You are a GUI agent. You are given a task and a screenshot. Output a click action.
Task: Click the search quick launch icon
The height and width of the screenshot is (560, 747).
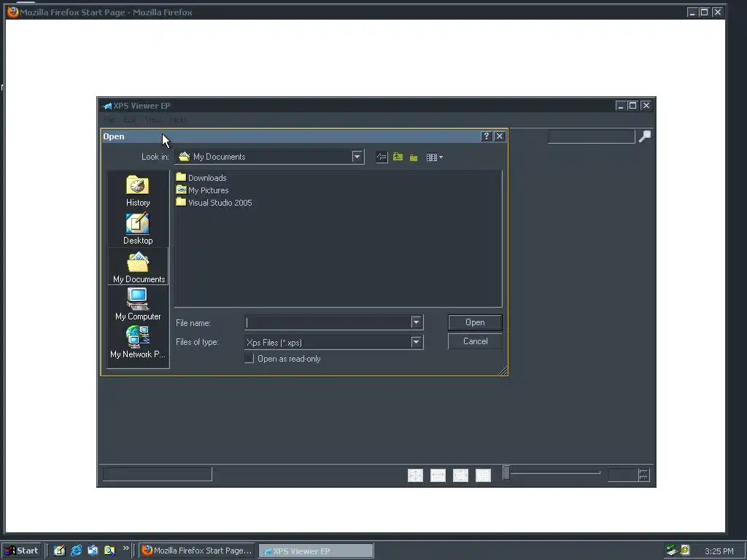click(109, 551)
